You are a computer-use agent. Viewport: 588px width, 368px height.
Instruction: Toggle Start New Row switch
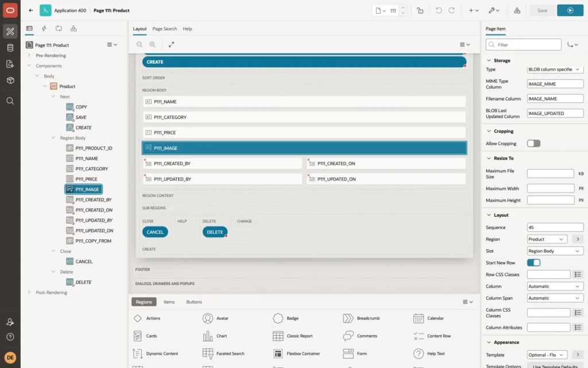(533, 262)
